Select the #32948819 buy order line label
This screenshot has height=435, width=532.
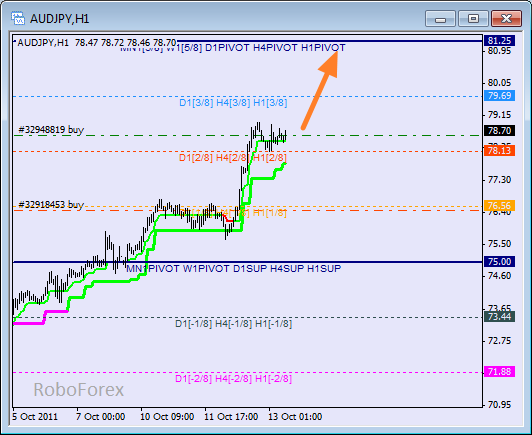(x=51, y=130)
